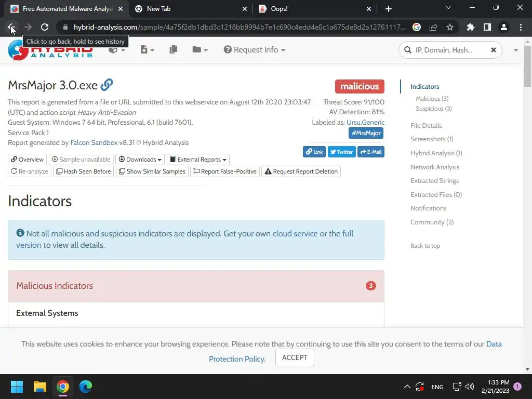Toggle Chrome side panel icon

487,27
